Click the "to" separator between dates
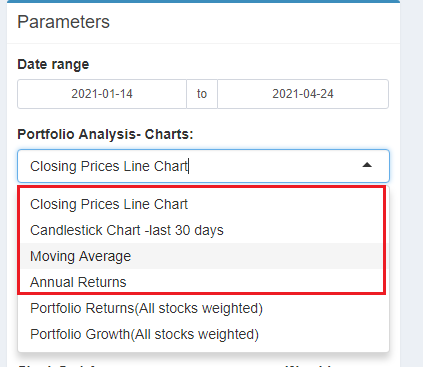 pyautogui.click(x=202, y=94)
